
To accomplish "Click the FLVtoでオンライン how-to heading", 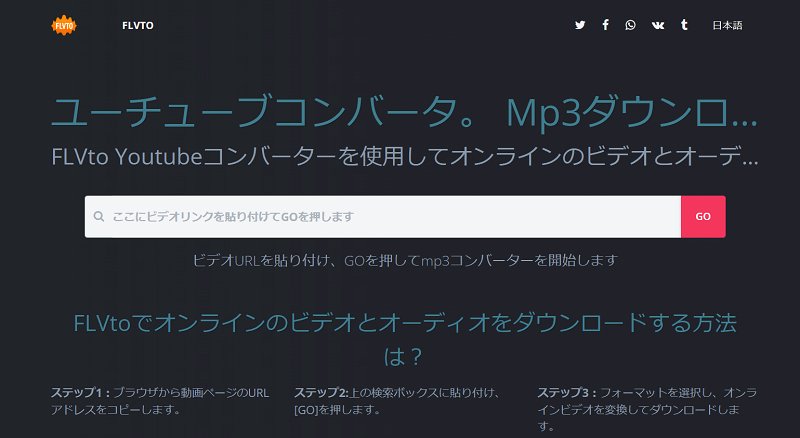I will (405, 340).
